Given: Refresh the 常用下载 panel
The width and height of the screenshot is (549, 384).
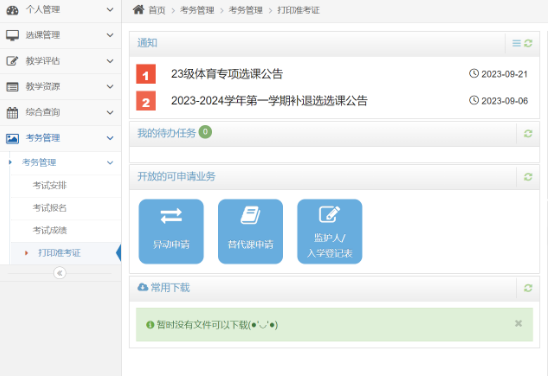Looking at the screenshot, I should point(528,288).
